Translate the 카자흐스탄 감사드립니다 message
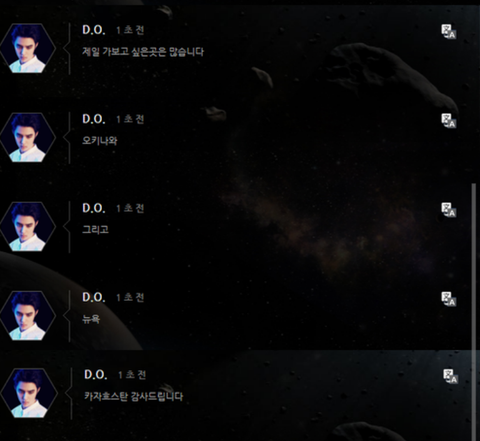 451,376
